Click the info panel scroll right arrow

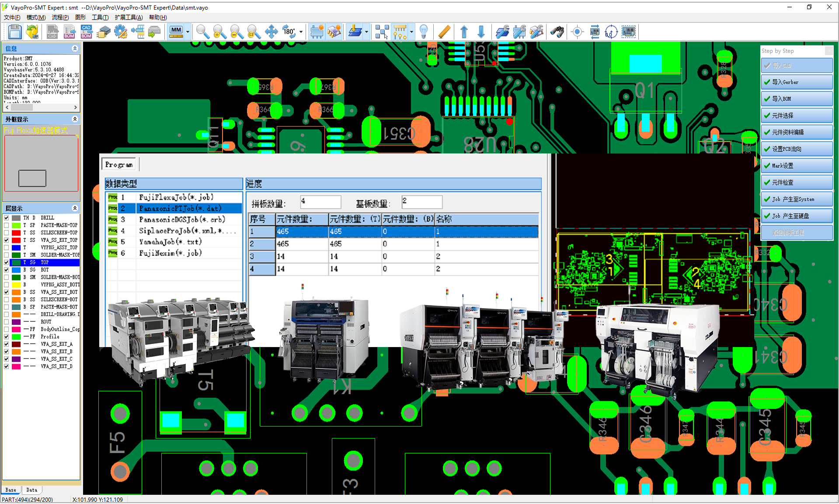(x=76, y=107)
